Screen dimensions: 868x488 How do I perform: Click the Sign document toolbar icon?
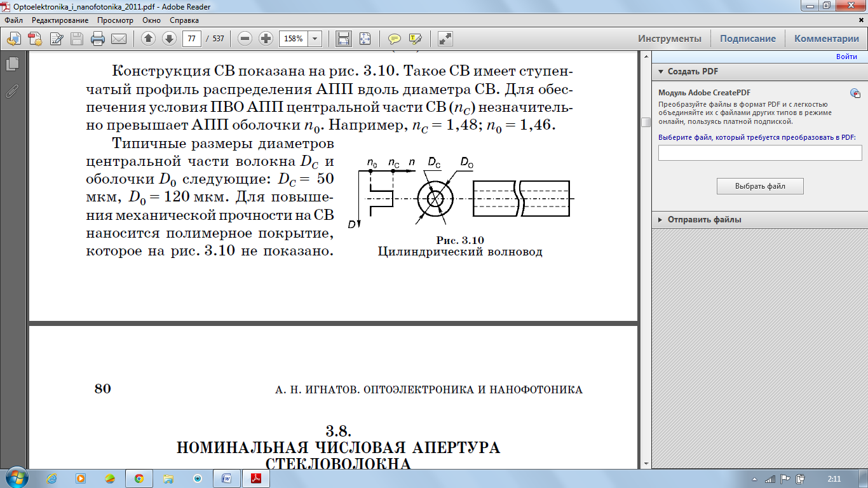56,39
